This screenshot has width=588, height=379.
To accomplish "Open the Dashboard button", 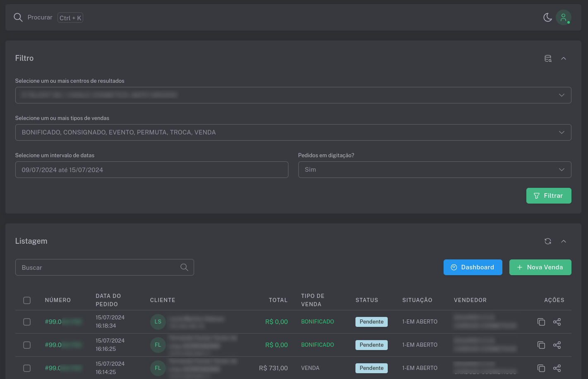I will click(473, 267).
